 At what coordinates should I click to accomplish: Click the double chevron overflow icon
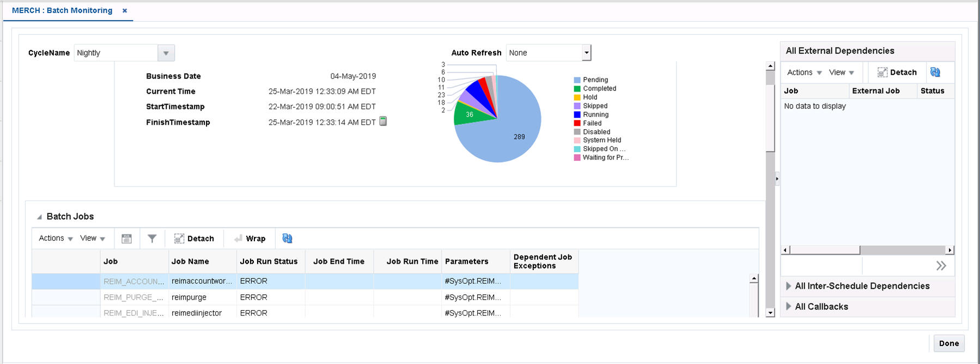tap(941, 266)
